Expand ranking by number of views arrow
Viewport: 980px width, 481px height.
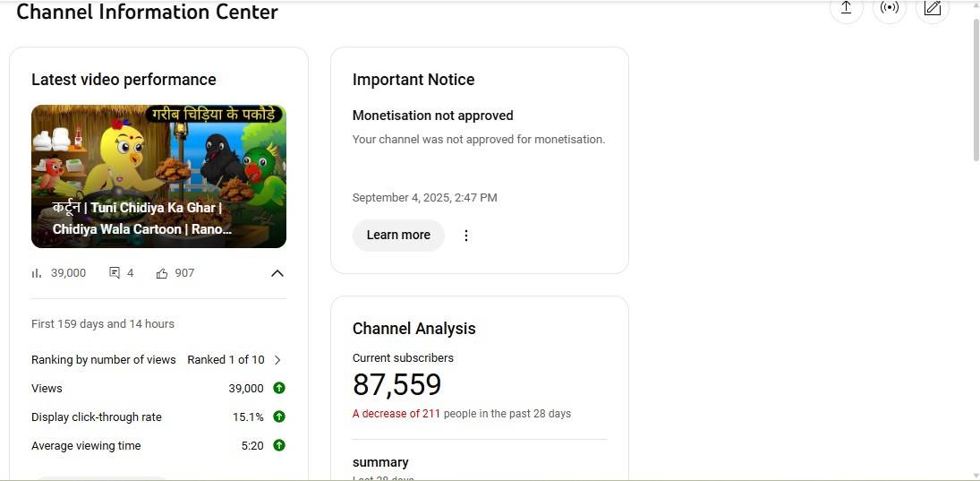pos(277,359)
